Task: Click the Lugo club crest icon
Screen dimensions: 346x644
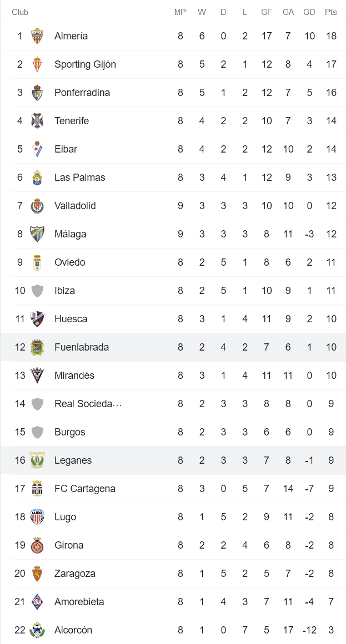Action: click(37, 517)
